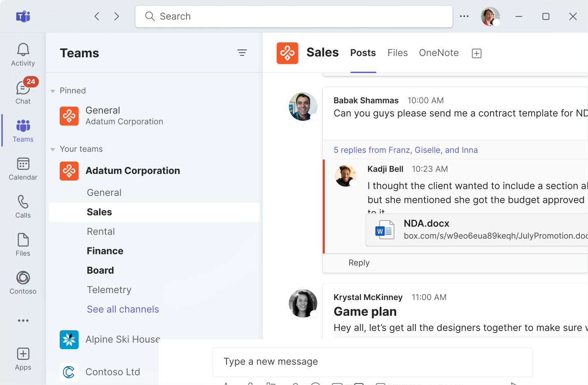Click the filter teams icon
Viewport: 588px width, 385px height.
[x=242, y=53]
